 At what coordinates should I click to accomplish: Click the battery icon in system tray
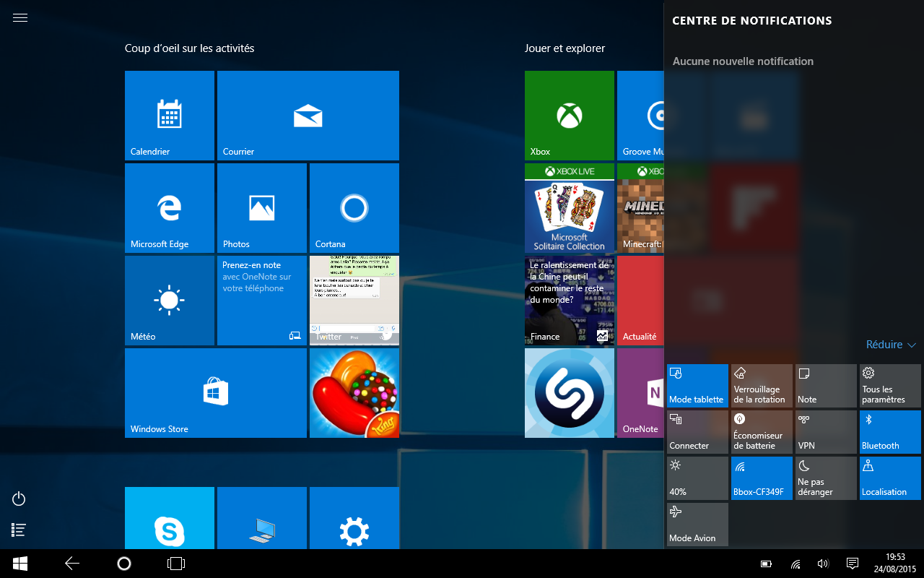tap(767, 564)
